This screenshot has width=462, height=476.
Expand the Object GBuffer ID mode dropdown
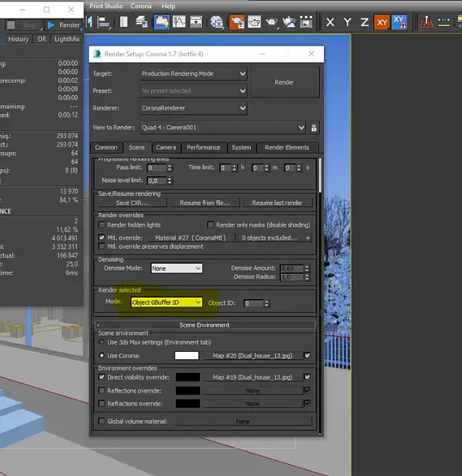click(167, 303)
